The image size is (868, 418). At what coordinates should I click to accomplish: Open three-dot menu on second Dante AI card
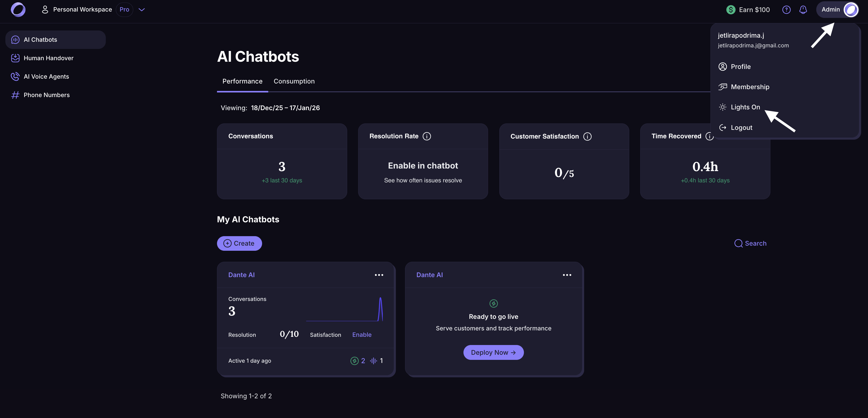567,275
